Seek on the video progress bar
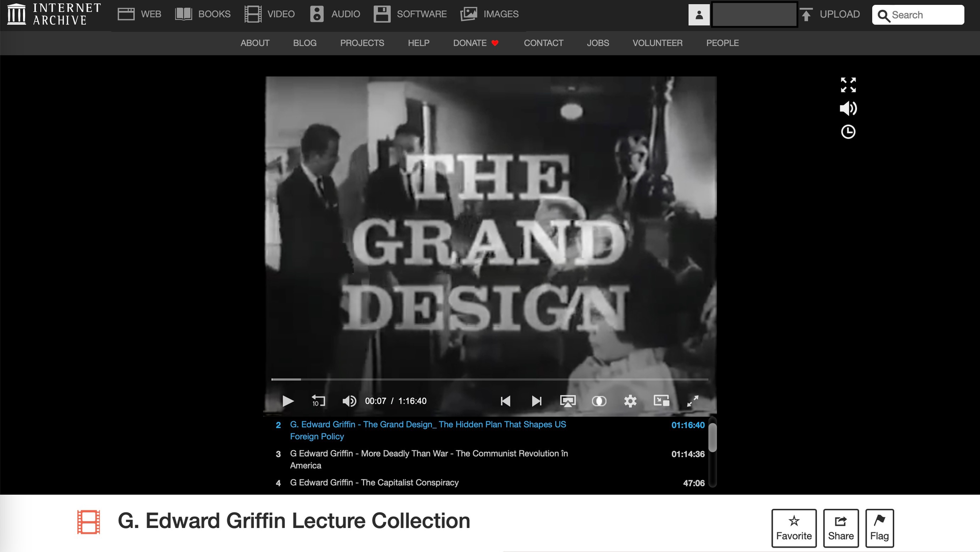 coord(490,379)
